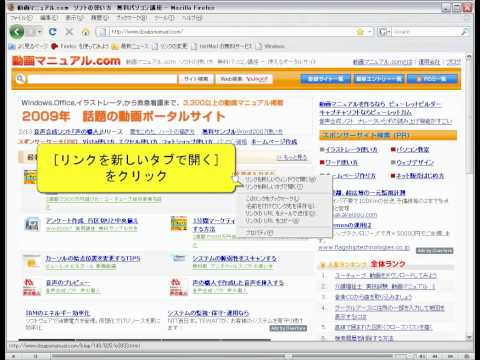Open the 履歴 menu

pos(100,17)
